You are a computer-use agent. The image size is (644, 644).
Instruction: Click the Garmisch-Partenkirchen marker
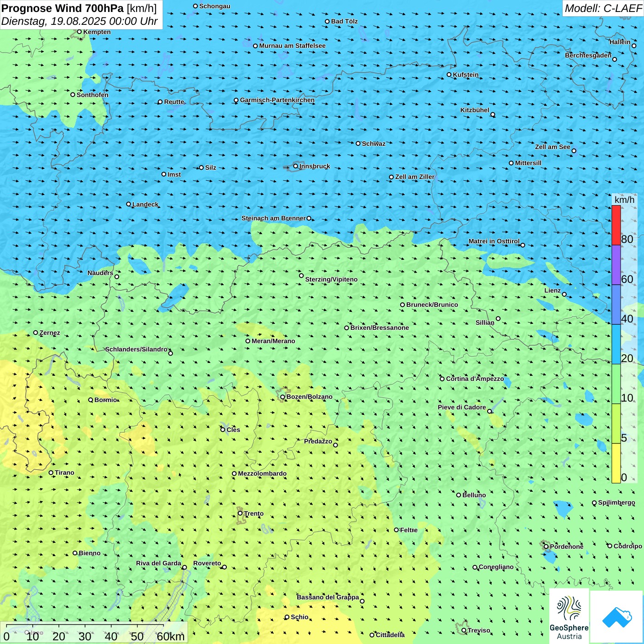point(236,100)
